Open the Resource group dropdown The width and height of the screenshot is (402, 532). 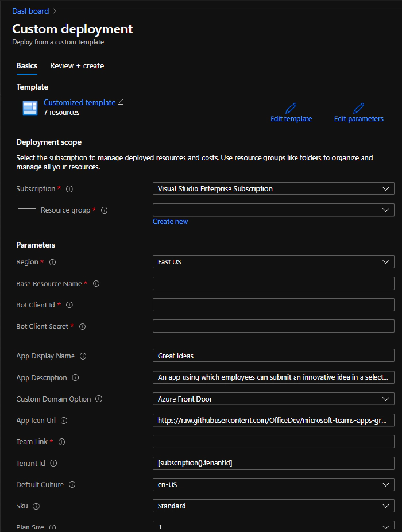click(273, 210)
